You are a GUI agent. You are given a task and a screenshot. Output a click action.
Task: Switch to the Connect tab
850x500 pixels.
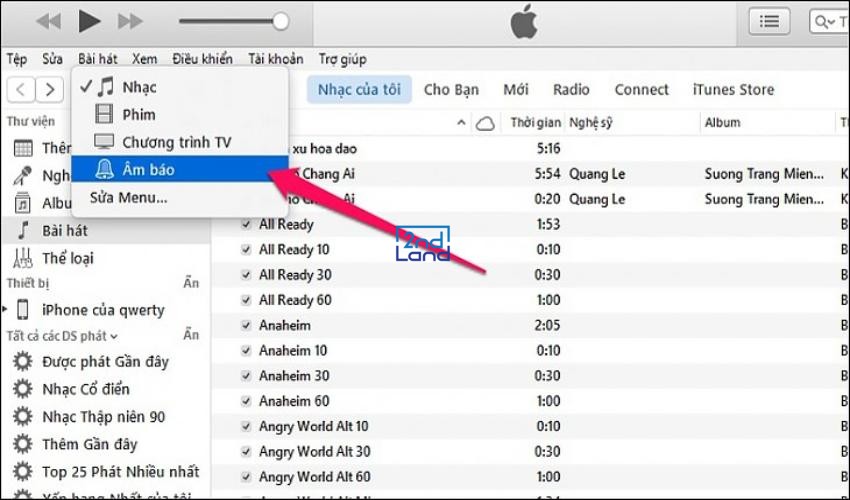point(641,89)
